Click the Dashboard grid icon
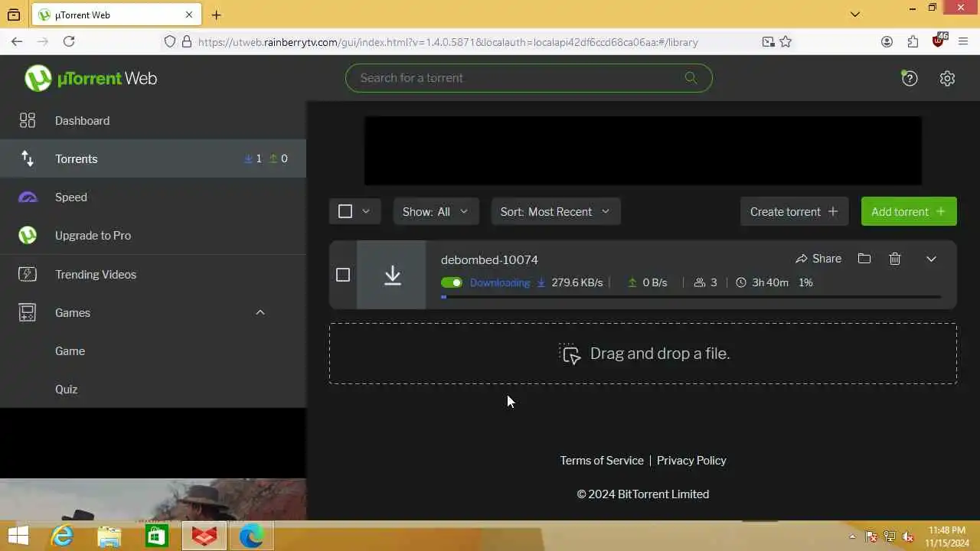This screenshot has width=980, height=551. tap(28, 120)
